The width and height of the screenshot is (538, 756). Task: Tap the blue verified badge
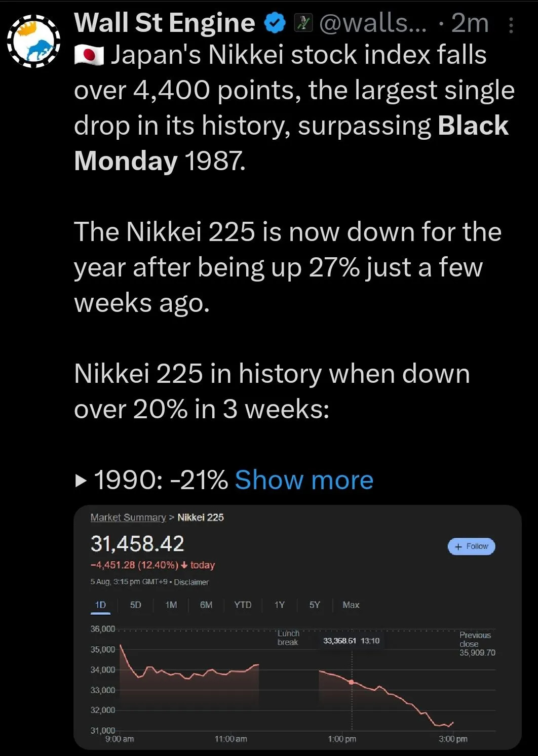coord(275,23)
